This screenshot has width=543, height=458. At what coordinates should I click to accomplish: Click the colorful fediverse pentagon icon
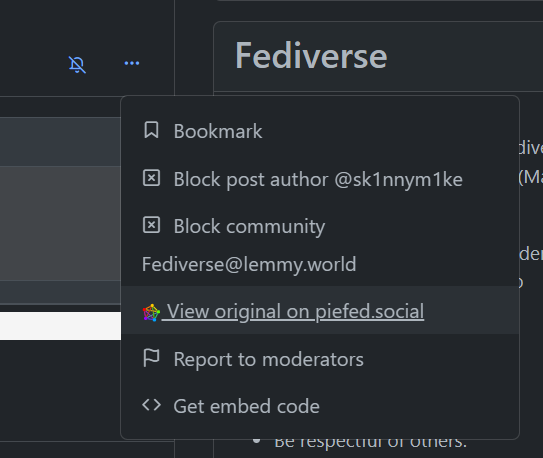point(151,313)
